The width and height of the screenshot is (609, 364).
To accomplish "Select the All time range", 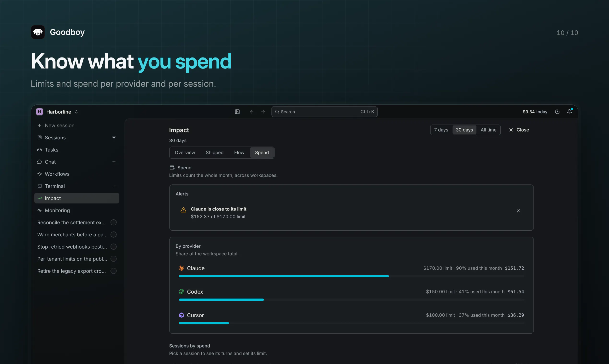I will point(488,130).
